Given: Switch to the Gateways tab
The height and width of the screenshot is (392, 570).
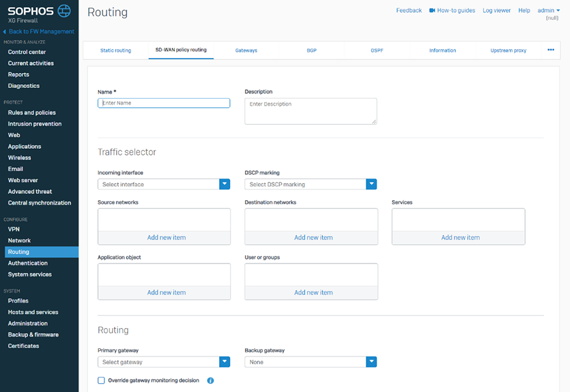Looking at the screenshot, I should tap(246, 51).
